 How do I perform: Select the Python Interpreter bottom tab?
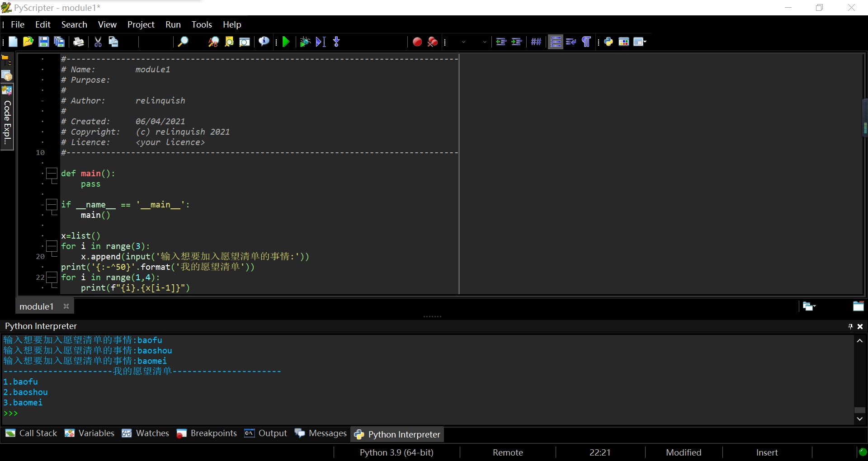point(397,434)
